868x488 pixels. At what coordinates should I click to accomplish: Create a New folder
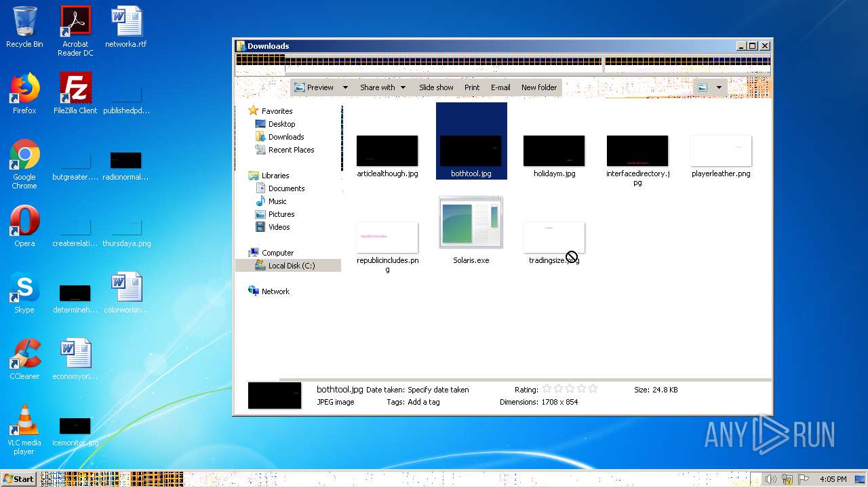click(539, 87)
